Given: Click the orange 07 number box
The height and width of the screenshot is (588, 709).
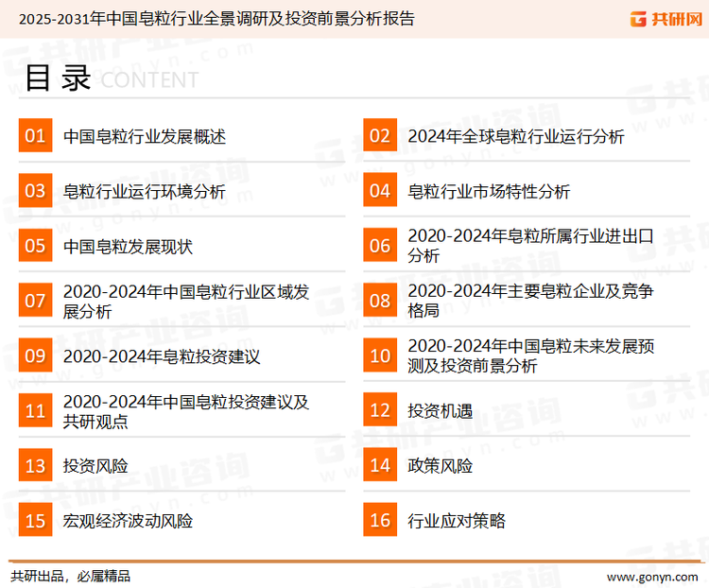Looking at the screenshot, I should coord(35,301).
